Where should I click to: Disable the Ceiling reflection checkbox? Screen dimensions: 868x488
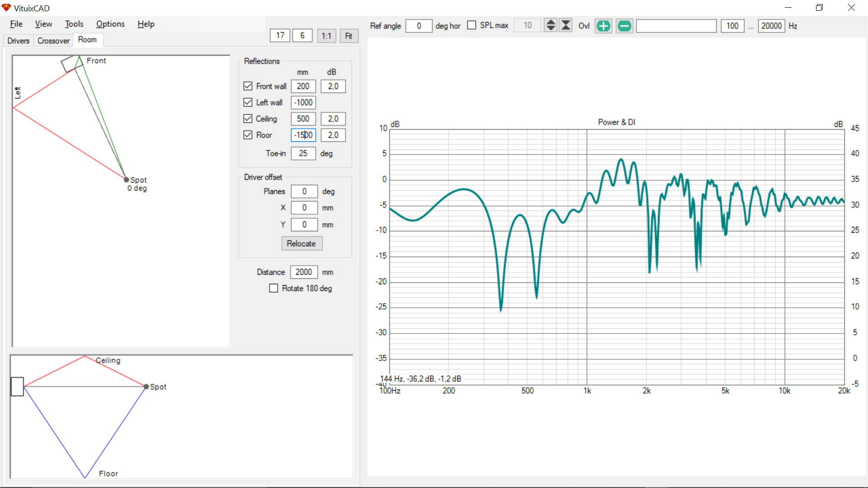pos(248,118)
